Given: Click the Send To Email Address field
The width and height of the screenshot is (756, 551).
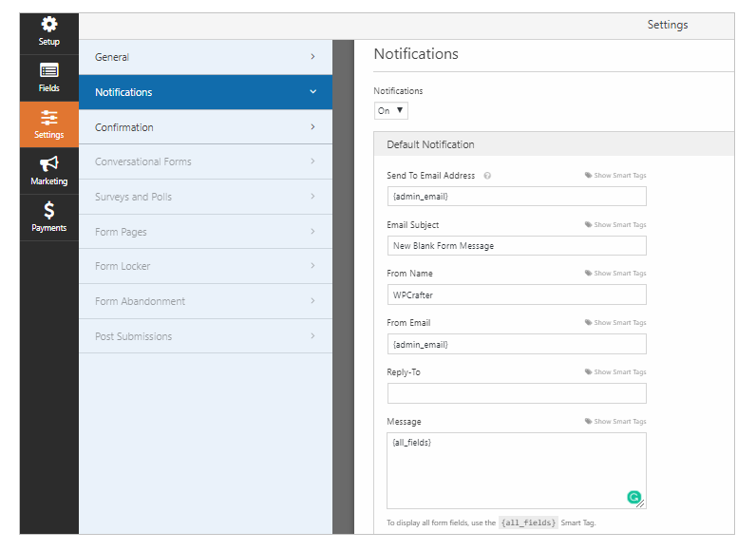Looking at the screenshot, I should tap(517, 197).
